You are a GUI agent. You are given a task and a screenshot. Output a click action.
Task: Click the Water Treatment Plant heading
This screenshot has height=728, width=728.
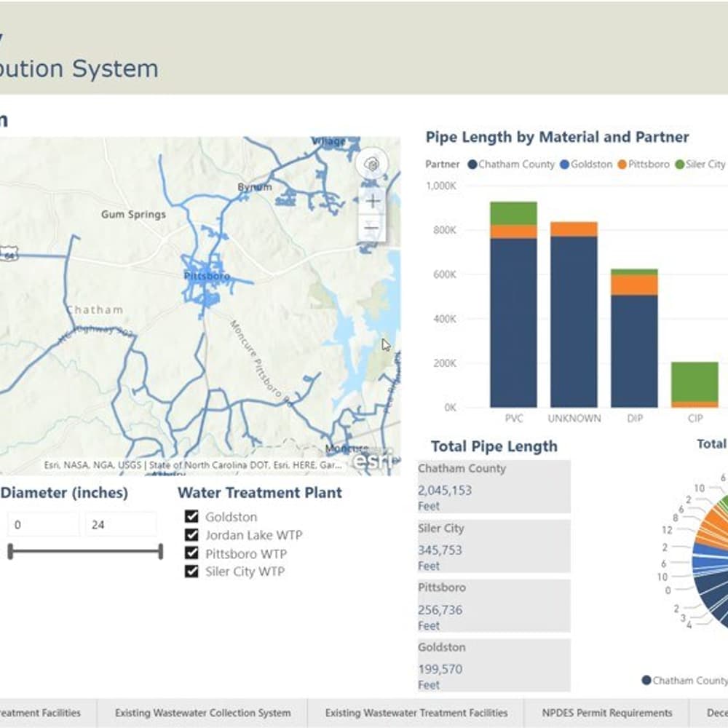click(x=260, y=493)
